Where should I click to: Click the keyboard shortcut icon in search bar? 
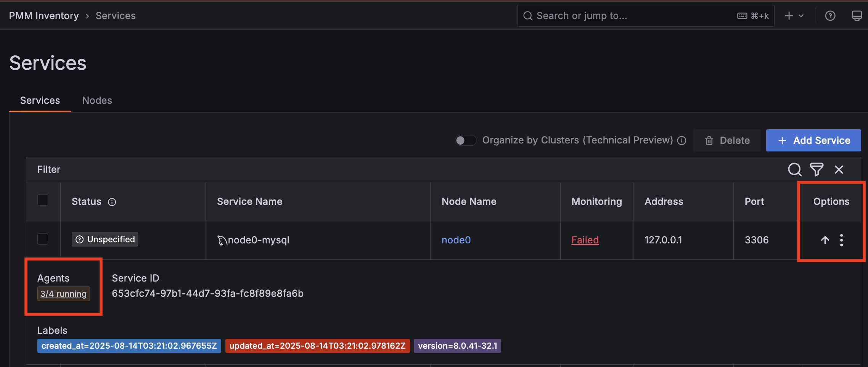742,16
